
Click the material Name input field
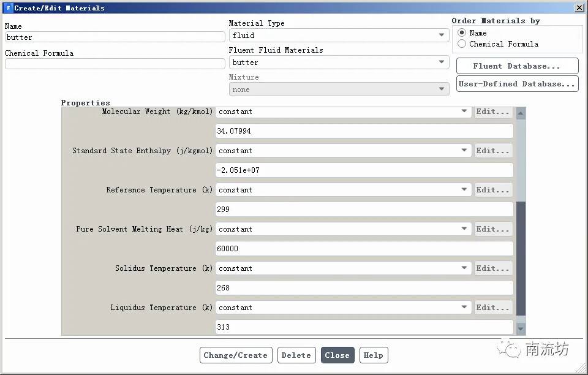115,37
